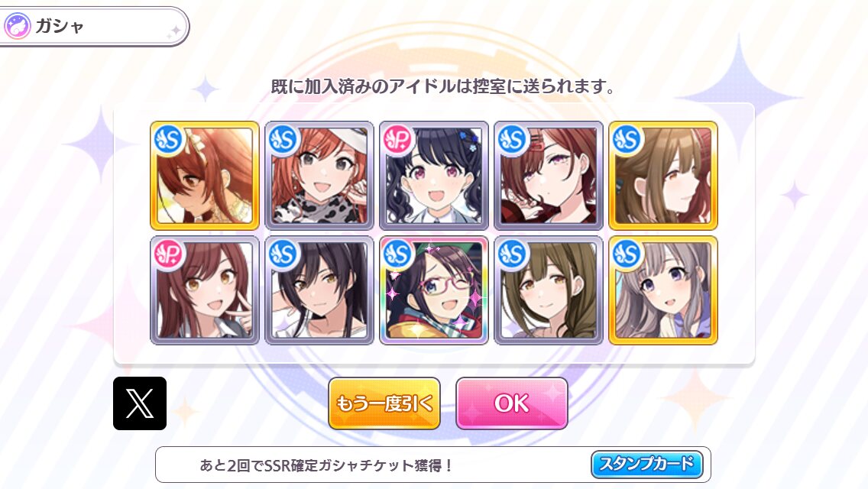Select the black twin-tail idol with flower hairpin
Viewport: 868px width, 489px height.
tap(434, 176)
